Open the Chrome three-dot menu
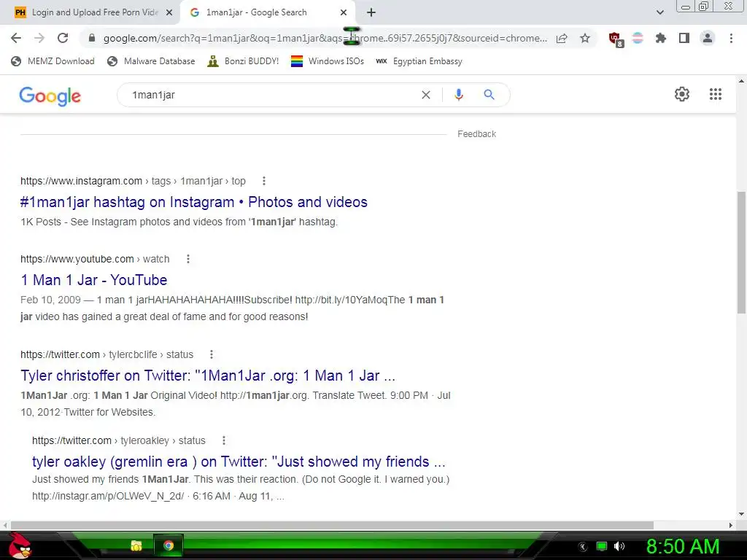 [x=731, y=38]
